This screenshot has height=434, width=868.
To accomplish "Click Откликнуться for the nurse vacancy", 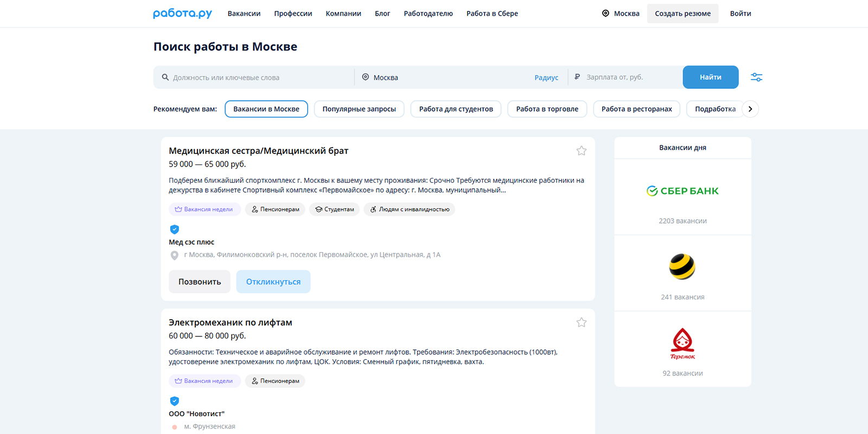I will (x=273, y=282).
